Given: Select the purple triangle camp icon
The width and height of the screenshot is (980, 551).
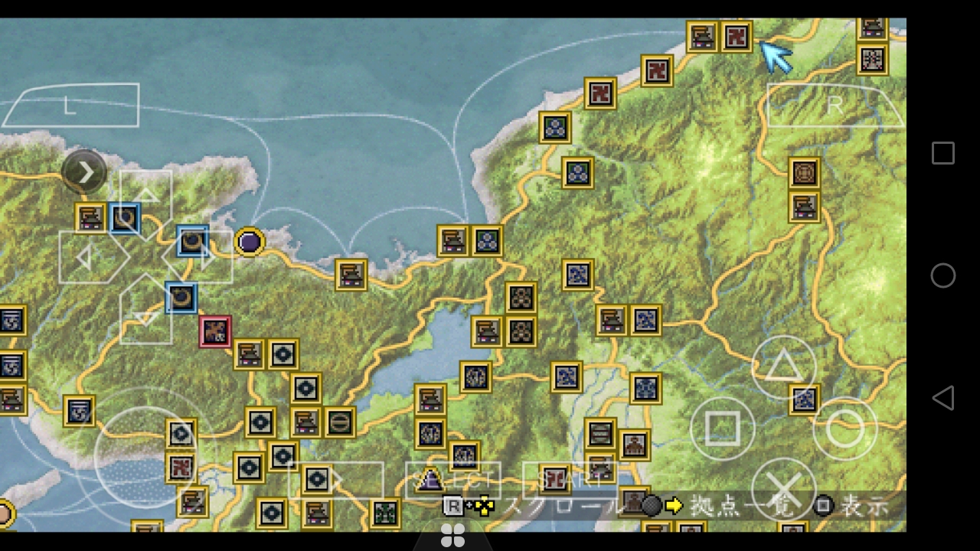Looking at the screenshot, I should click(430, 480).
